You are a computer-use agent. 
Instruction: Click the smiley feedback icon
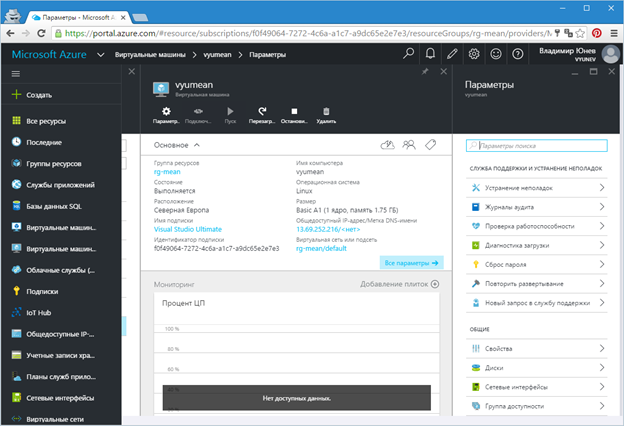point(495,53)
